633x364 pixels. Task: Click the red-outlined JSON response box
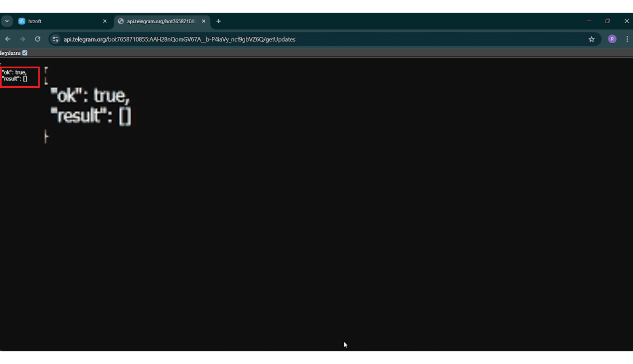coord(20,77)
